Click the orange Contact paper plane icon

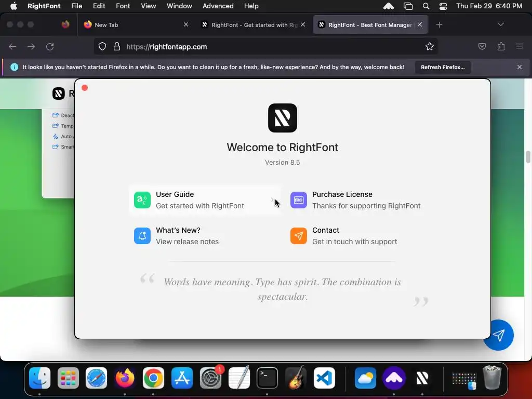point(299,236)
